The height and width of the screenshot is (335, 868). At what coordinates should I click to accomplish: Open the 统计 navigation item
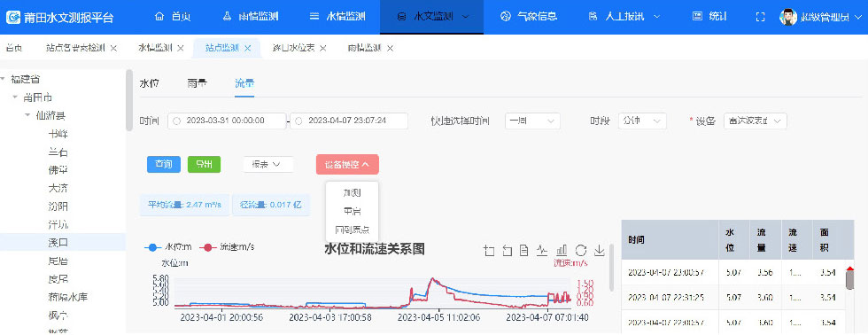click(x=709, y=17)
